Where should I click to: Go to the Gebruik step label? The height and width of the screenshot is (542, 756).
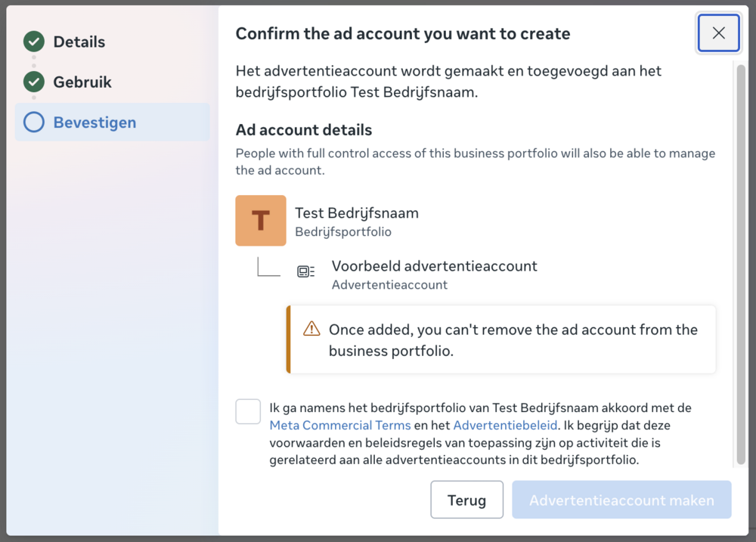tap(82, 82)
